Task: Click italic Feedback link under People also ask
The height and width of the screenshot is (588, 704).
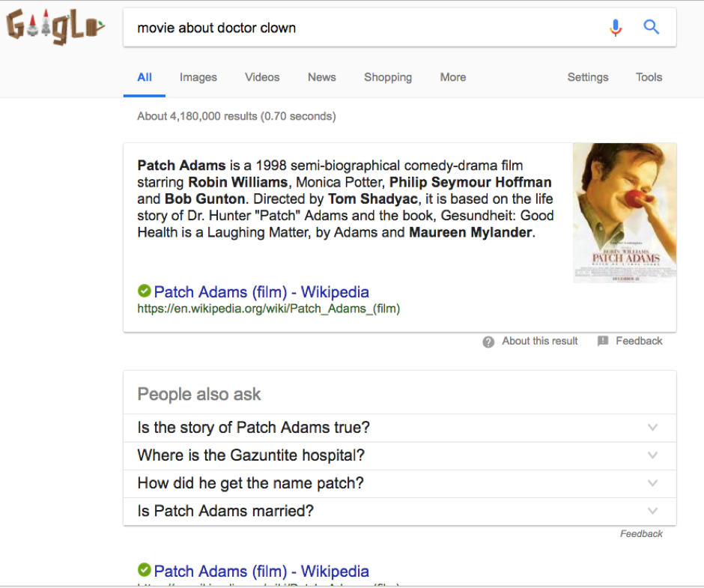Action: 641,533
